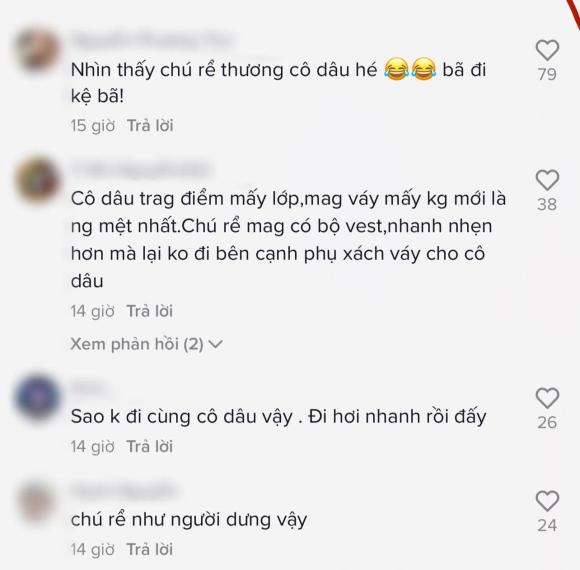This screenshot has width=580, height=570.
Task: Like the comment with 38 likes
Action: (x=547, y=180)
